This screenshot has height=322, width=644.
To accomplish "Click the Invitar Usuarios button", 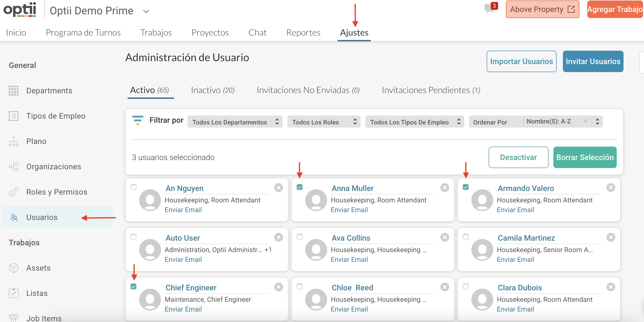I will tap(593, 61).
